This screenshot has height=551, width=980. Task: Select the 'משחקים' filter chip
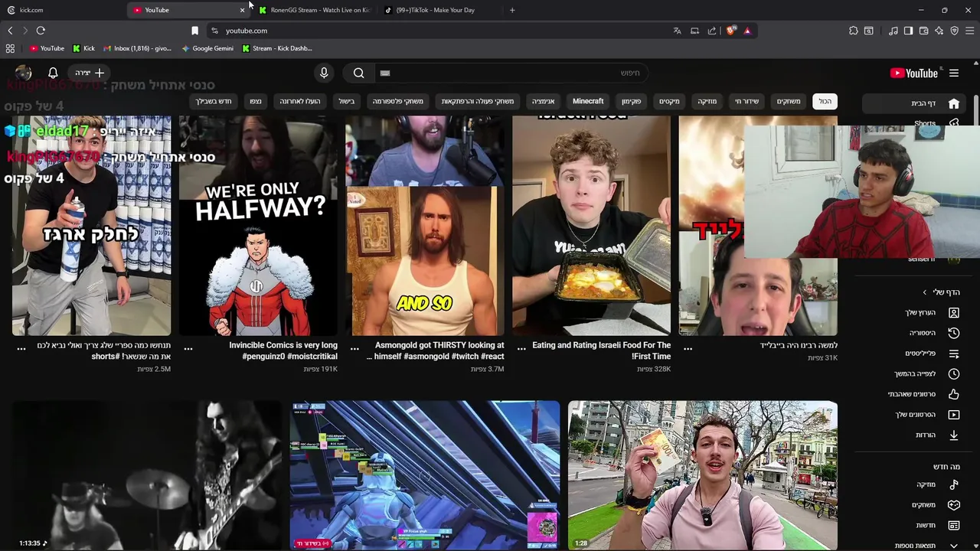coord(789,101)
